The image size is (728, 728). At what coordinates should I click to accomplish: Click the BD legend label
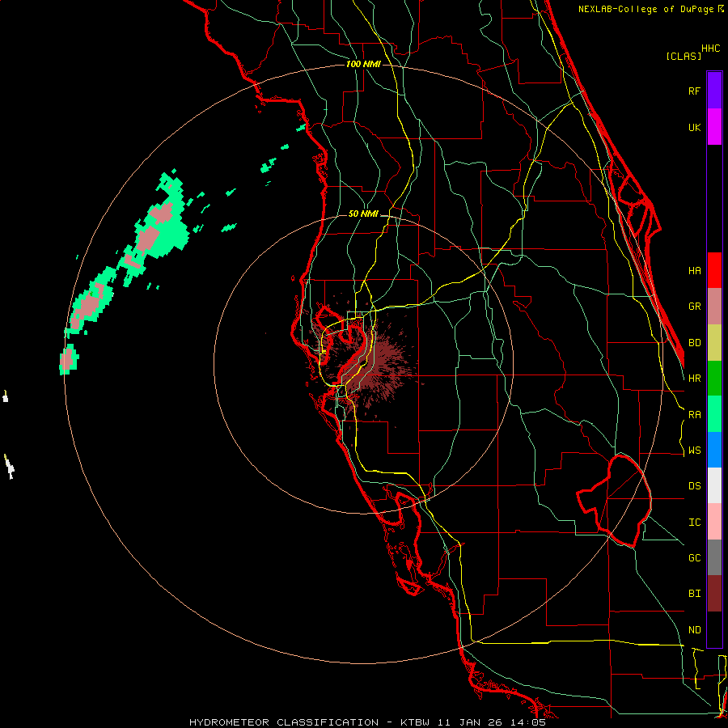point(694,343)
